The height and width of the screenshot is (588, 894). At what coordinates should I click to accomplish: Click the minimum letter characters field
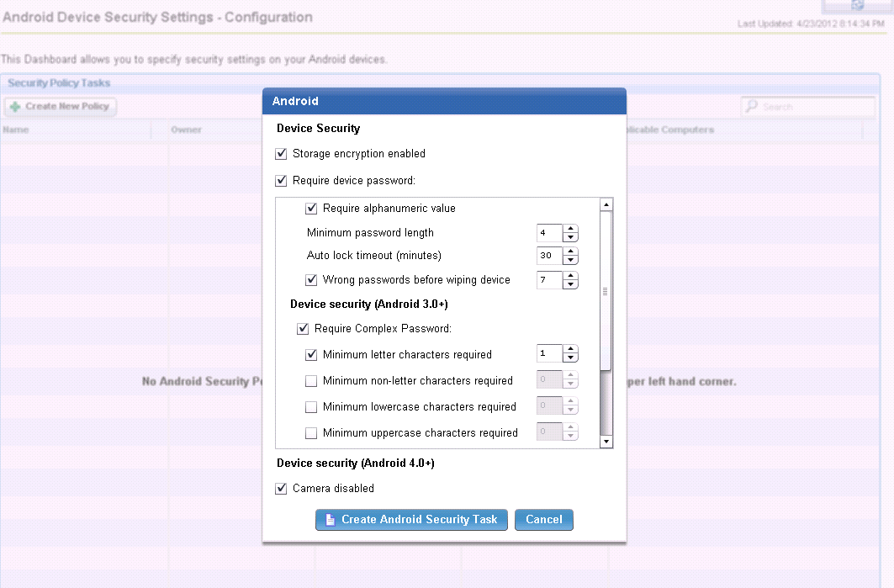pos(550,353)
